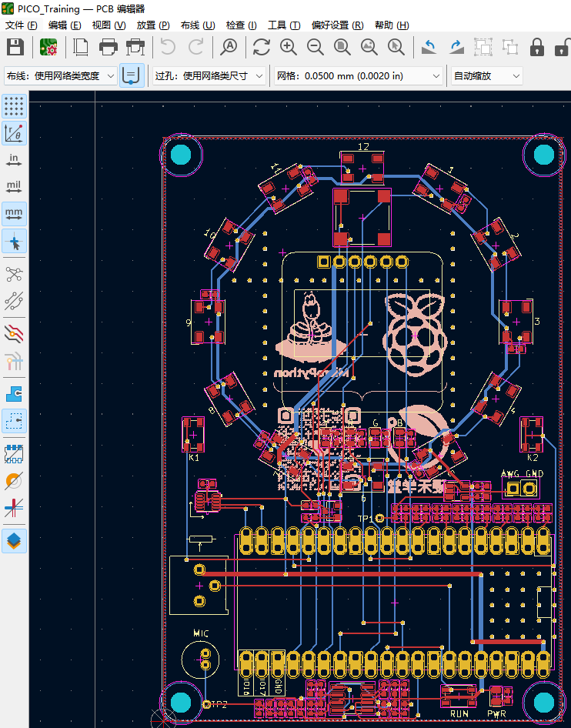Toggle automatic track width button
This screenshot has height=728, width=571.
point(132,75)
